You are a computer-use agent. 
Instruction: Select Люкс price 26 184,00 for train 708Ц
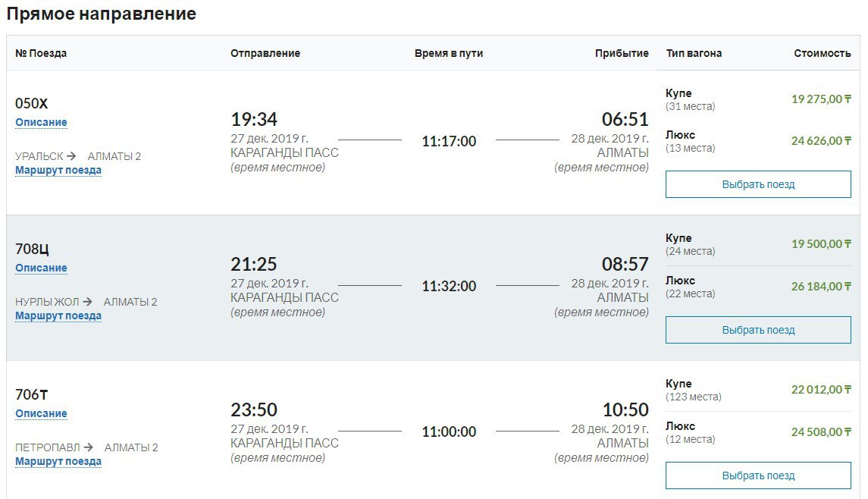pyautogui.click(x=821, y=287)
